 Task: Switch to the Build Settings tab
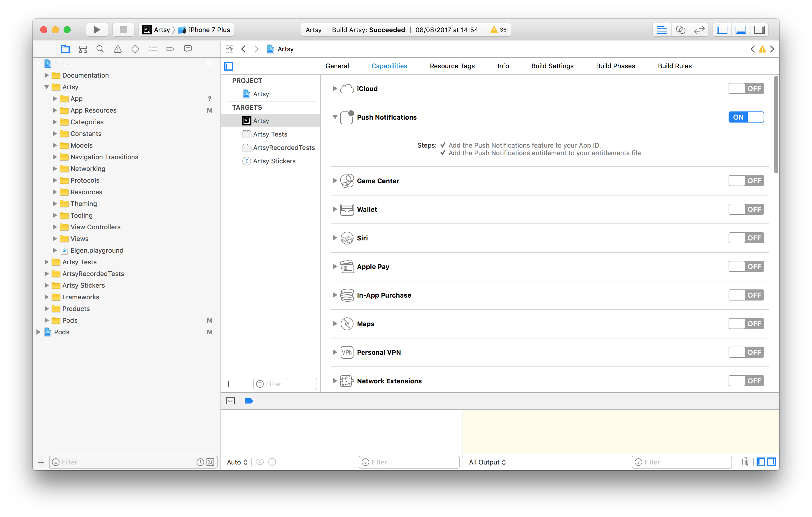point(552,66)
